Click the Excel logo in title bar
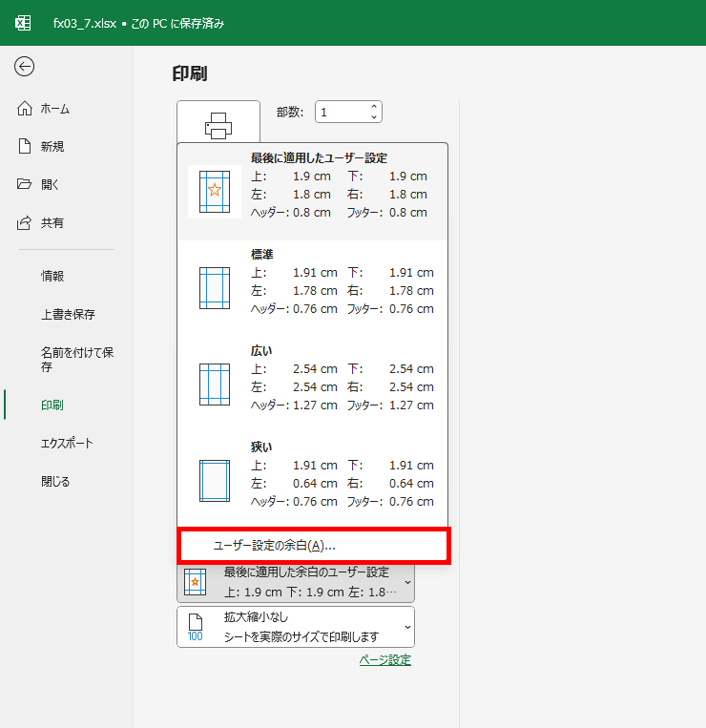This screenshot has width=706, height=728. pos(23,23)
